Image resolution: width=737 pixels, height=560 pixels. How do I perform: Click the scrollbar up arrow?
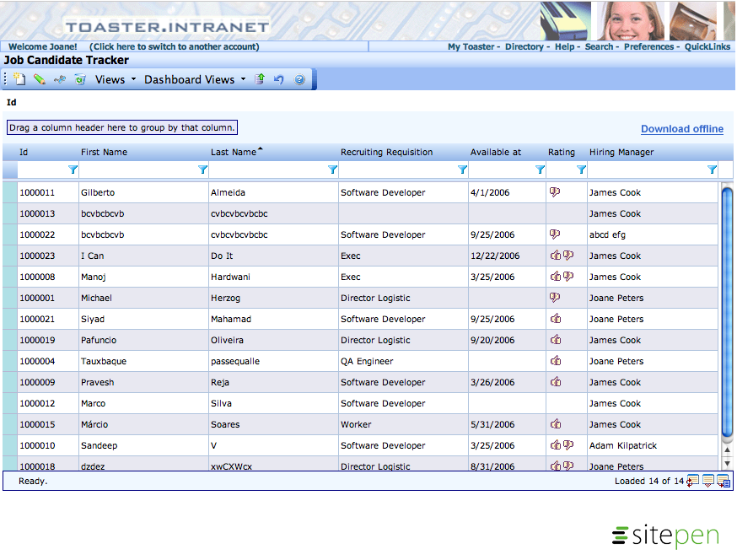(727, 450)
